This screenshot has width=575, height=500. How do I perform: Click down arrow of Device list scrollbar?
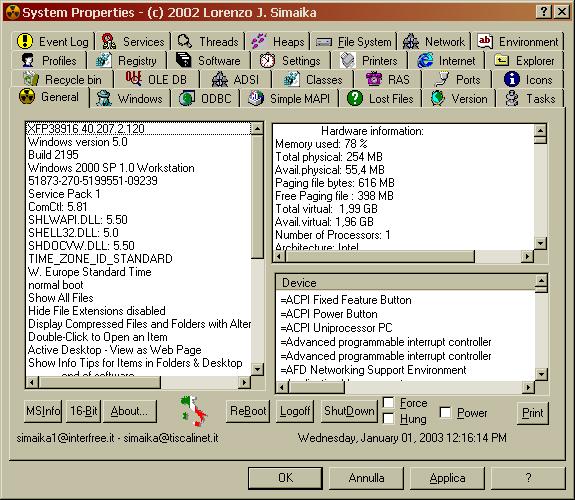[542, 375]
